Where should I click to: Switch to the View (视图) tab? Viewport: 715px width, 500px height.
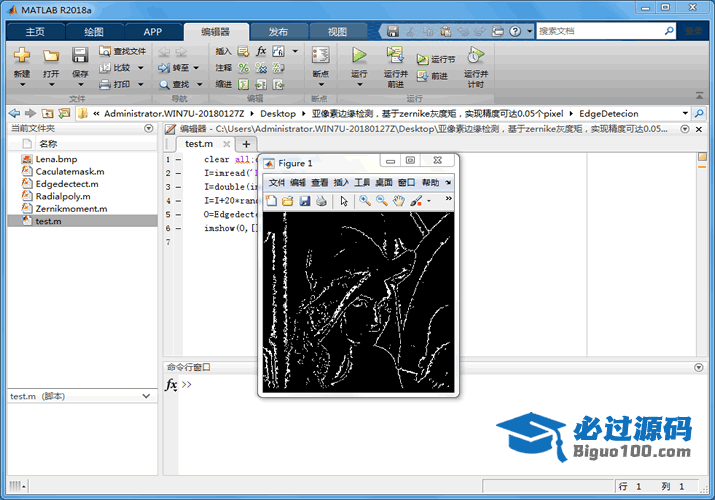click(x=337, y=31)
